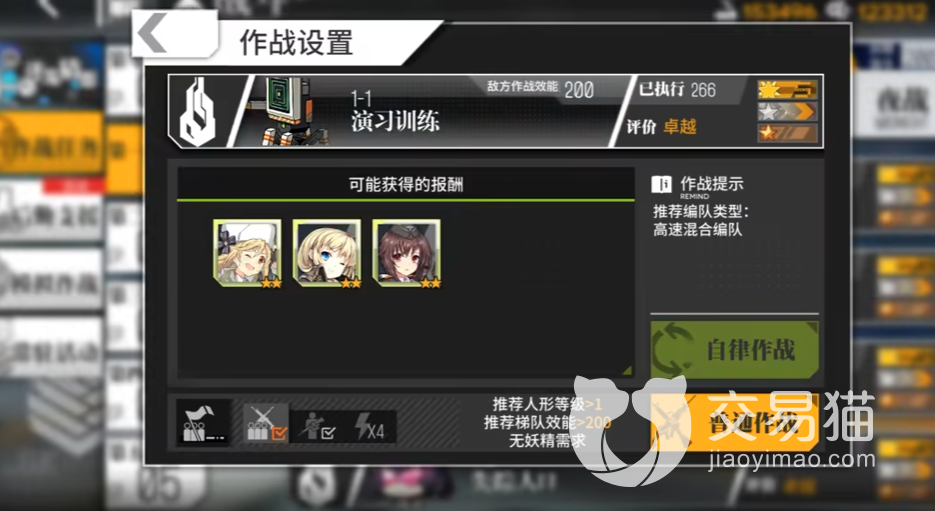935x511 pixels.
Task: View the brown-haired cap doll reward
Action: [x=407, y=254]
